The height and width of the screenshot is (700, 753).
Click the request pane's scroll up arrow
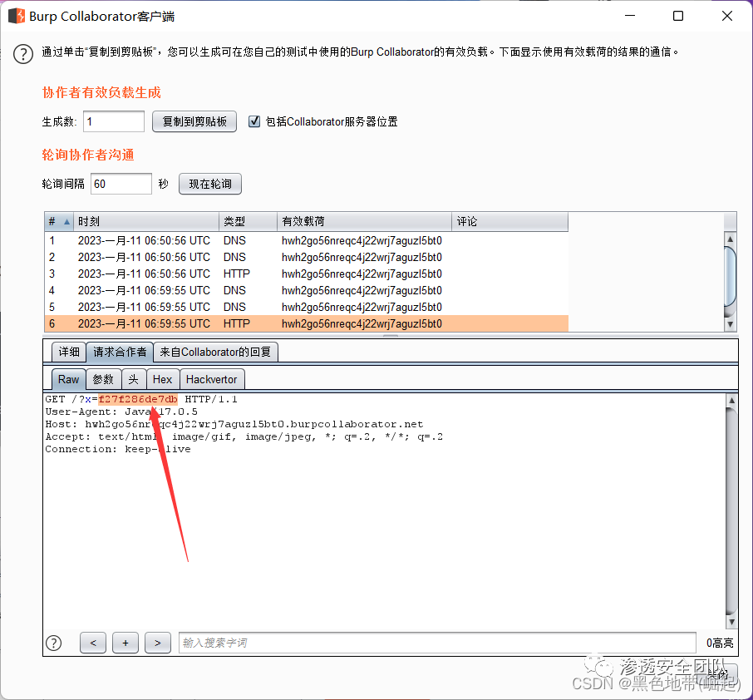(x=731, y=400)
